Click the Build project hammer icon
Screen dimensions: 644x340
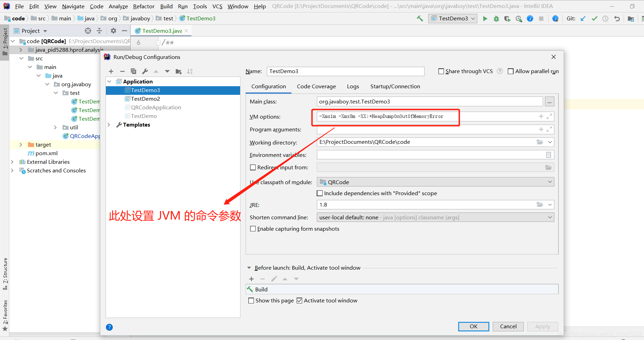click(420, 19)
